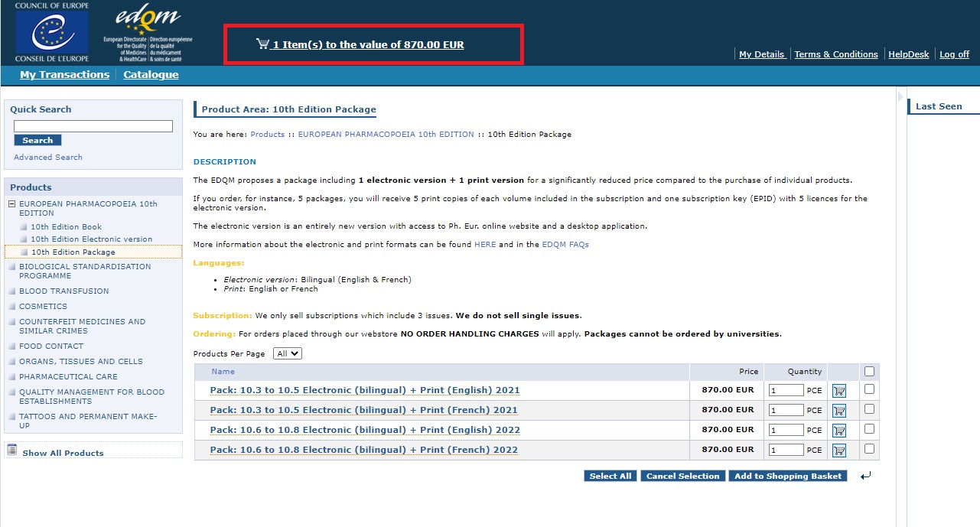Tick the select-all checkbox in table header

coord(869,372)
